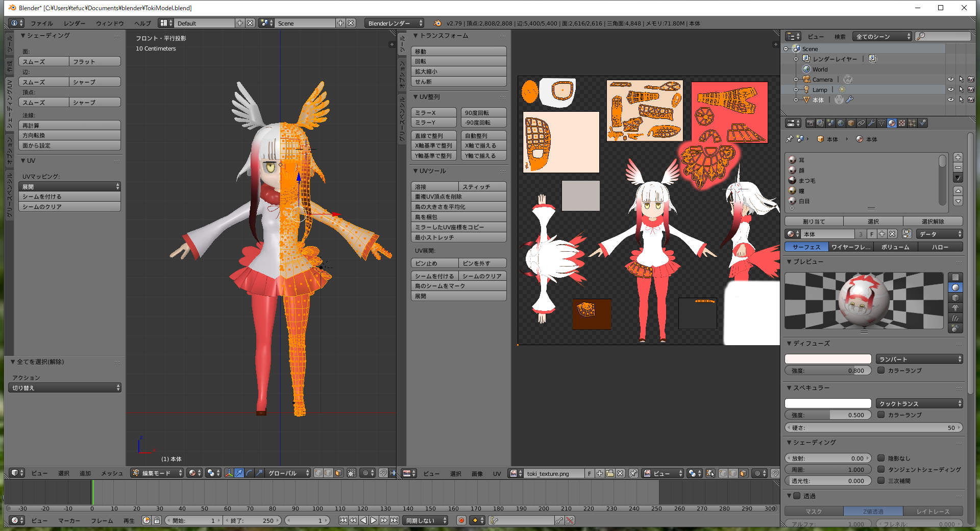Unlink toki_texture.png with X icon
This screenshot has width=980, height=531.
[620, 473]
